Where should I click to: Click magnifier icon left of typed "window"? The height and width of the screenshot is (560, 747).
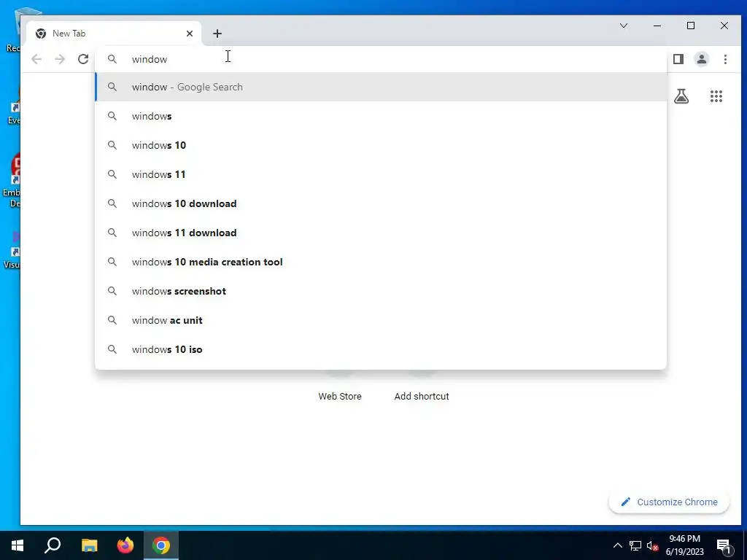point(112,59)
